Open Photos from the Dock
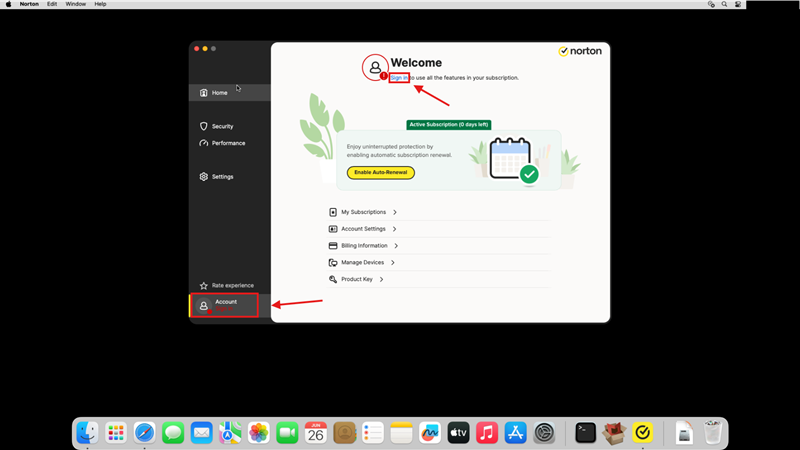This screenshot has height=450, width=800. pyautogui.click(x=259, y=433)
